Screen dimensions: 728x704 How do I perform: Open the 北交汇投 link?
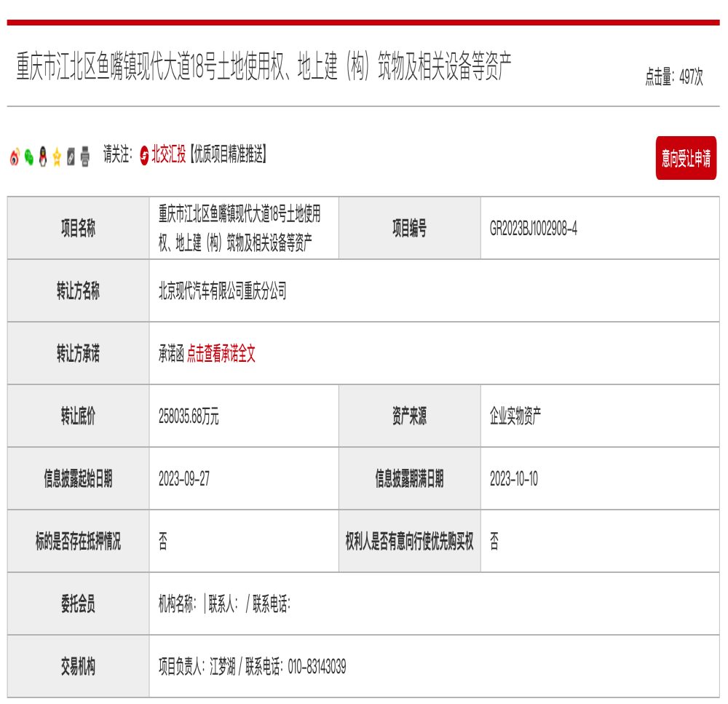pos(169,154)
